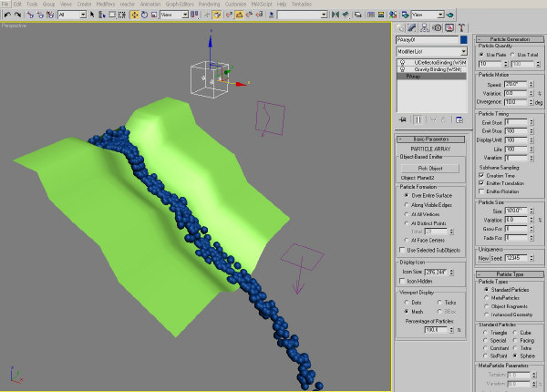This screenshot has width=547, height=392.
Task: Collapse the Particle Type rollout
Action: [x=510, y=274]
